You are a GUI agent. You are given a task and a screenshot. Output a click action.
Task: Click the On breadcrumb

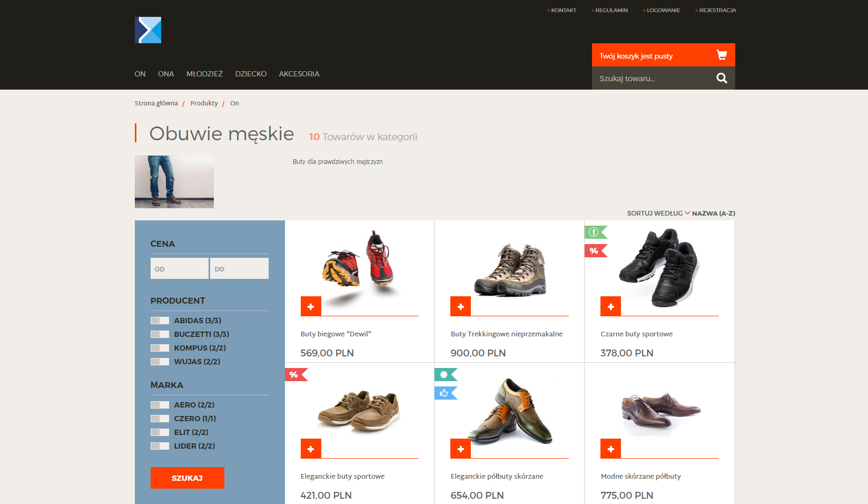click(234, 103)
